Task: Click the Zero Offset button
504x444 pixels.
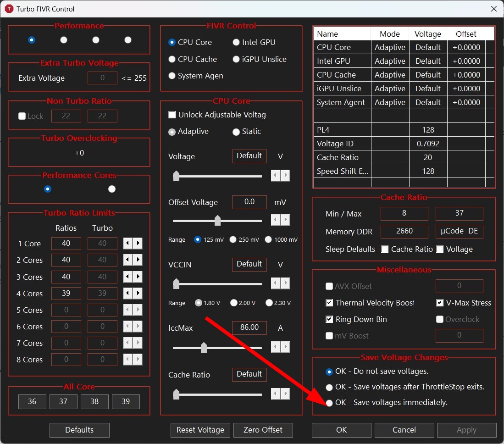Action: [x=263, y=430]
